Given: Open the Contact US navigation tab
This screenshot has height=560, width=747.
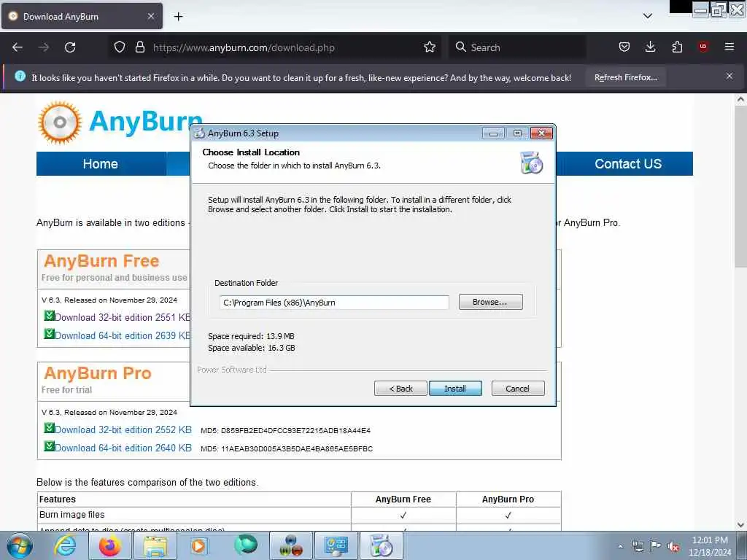Looking at the screenshot, I should pos(627,164).
